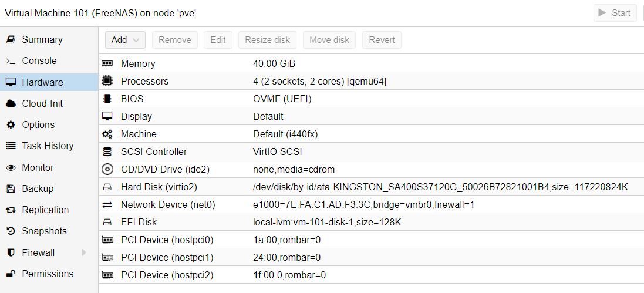Open the Add dropdown menu
The image size is (644, 293).
[125, 40]
